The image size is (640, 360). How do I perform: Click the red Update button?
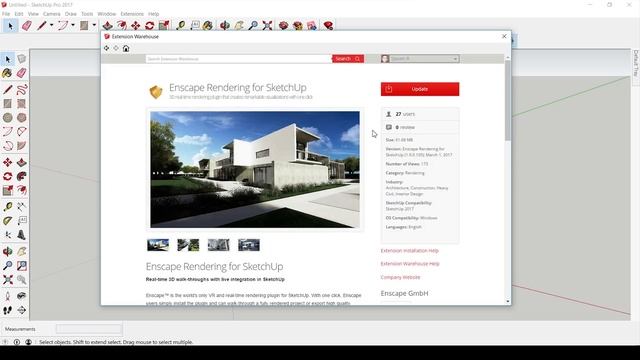420,89
